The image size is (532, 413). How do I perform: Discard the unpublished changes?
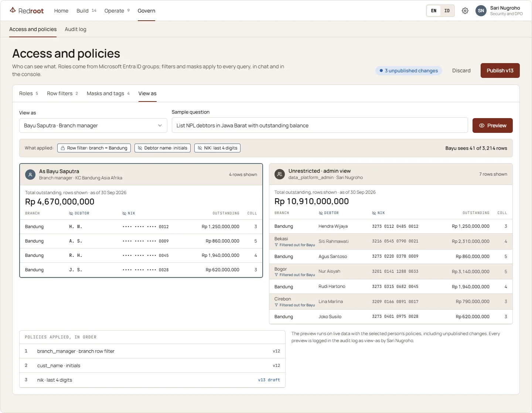[x=461, y=70]
